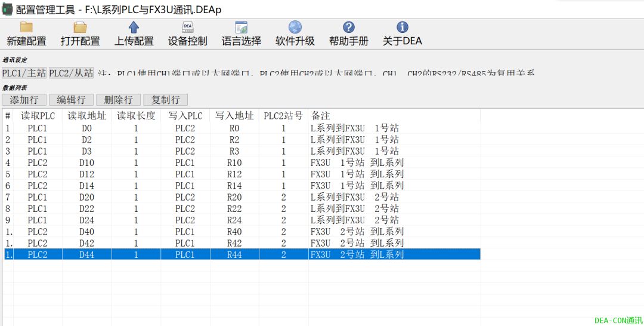Click the 关于DEA info icon
This screenshot has height=326, width=644.
tap(402, 27)
